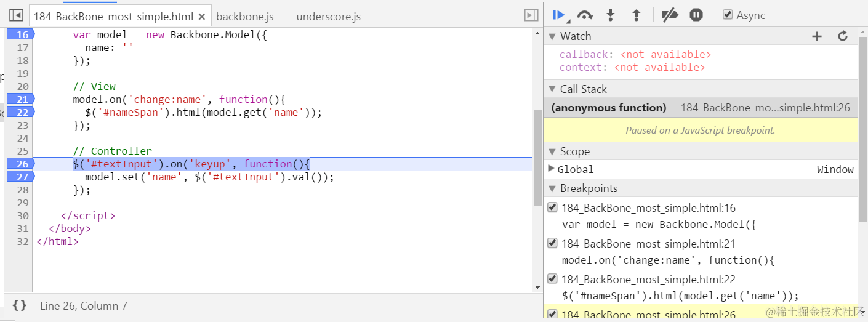The image size is (868, 322).
Task: Resume script execution
Action: (x=559, y=15)
